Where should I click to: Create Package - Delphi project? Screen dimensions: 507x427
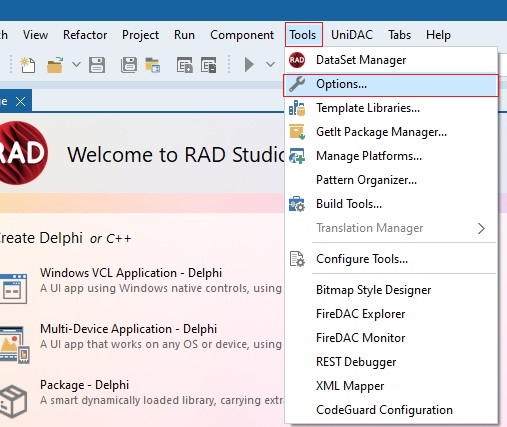click(84, 385)
